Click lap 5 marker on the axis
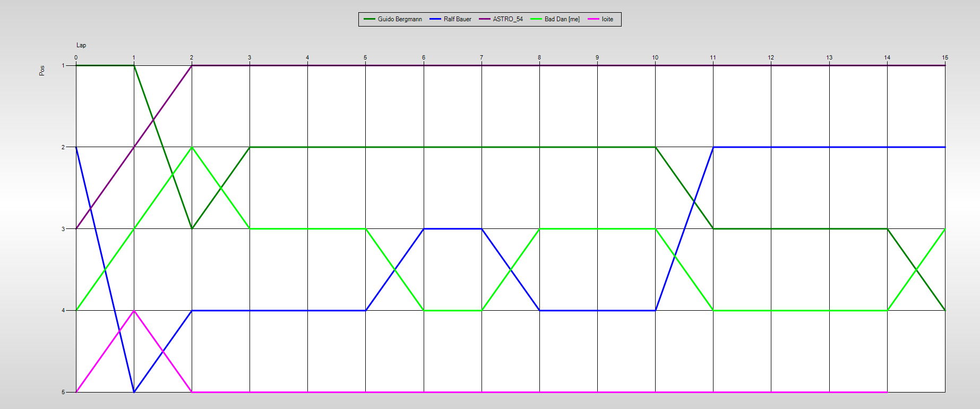The image size is (980, 409). click(x=365, y=57)
